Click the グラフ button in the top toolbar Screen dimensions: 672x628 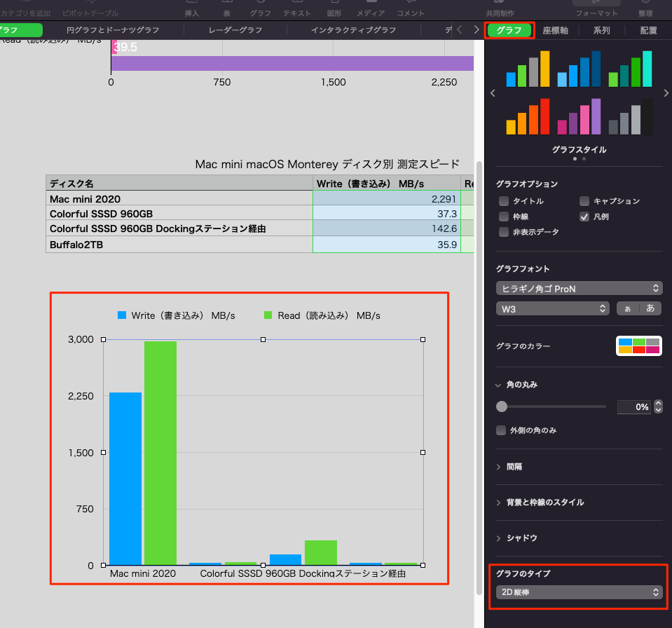tap(261, 9)
